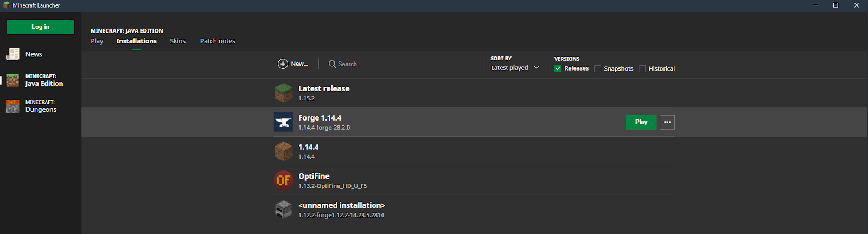
Task: Click into the Search installations field
Action: click(x=401, y=64)
